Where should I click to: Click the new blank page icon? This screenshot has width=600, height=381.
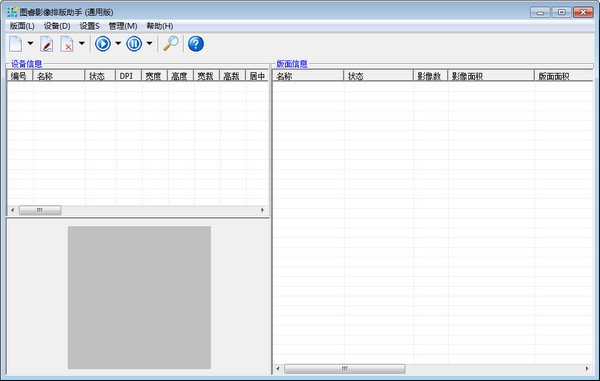[x=16, y=44]
